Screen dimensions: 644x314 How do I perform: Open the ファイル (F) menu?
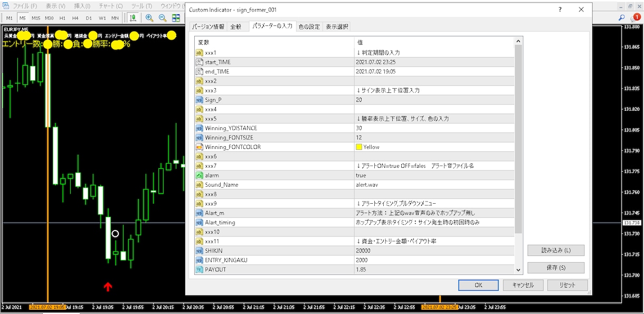click(25, 6)
